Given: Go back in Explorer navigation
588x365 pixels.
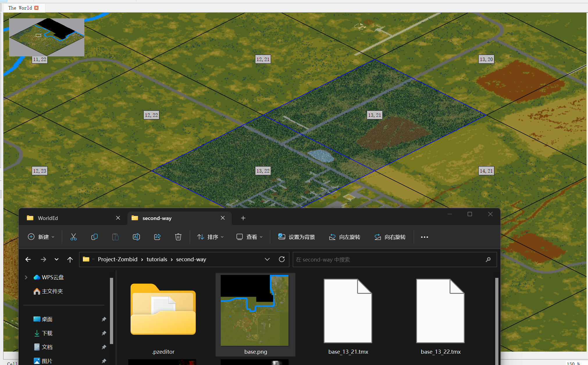Looking at the screenshot, I should click(28, 259).
